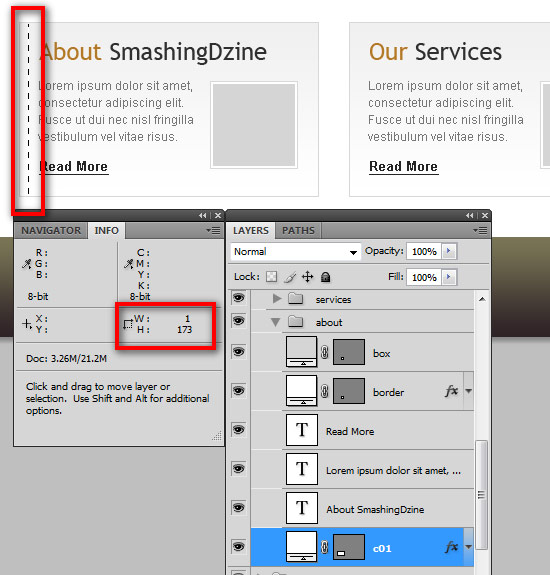The height and width of the screenshot is (575, 550).
Task: Click the lock transparent pixels icon
Action: (x=271, y=276)
